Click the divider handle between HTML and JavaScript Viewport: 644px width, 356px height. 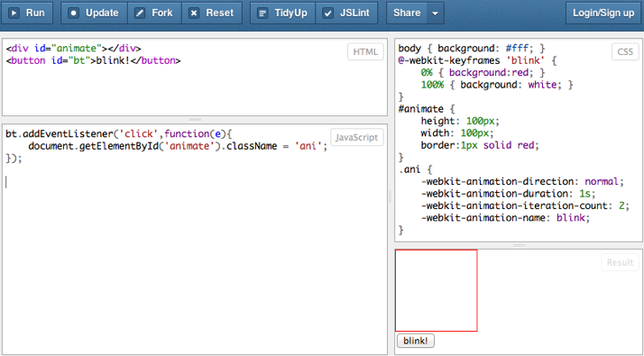click(195, 120)
